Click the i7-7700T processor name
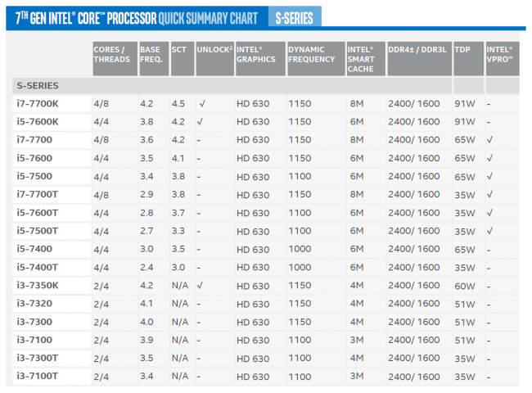This screenshot has width=532, height=393. pyautogui.click(x=38, y=195)
